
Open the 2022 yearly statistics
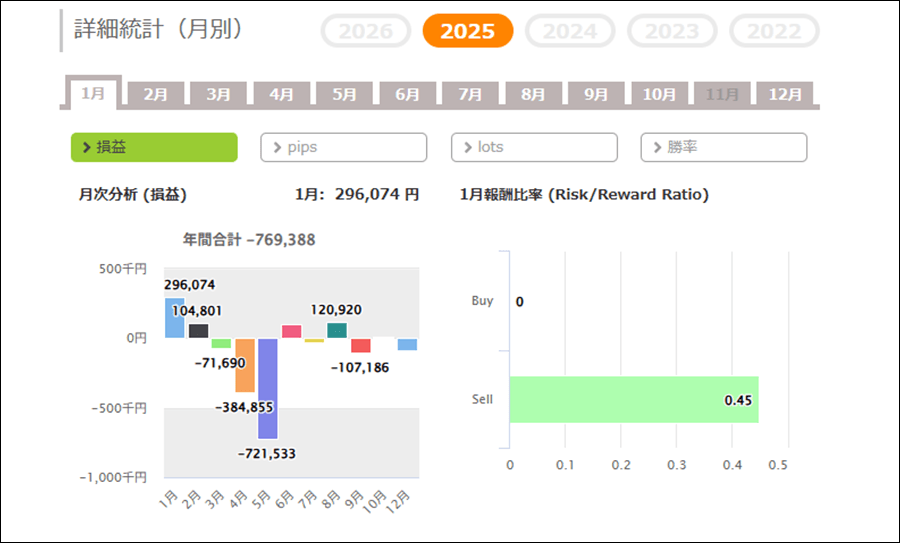774,31
